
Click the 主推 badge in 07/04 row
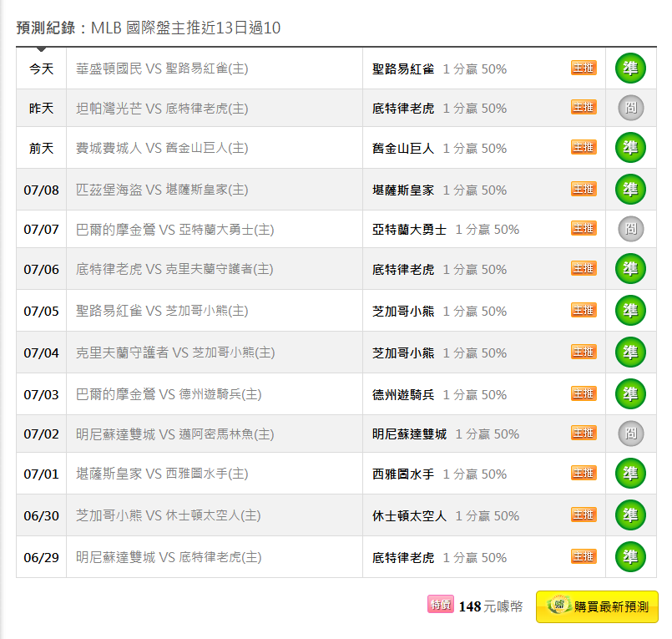click(584, 352)
